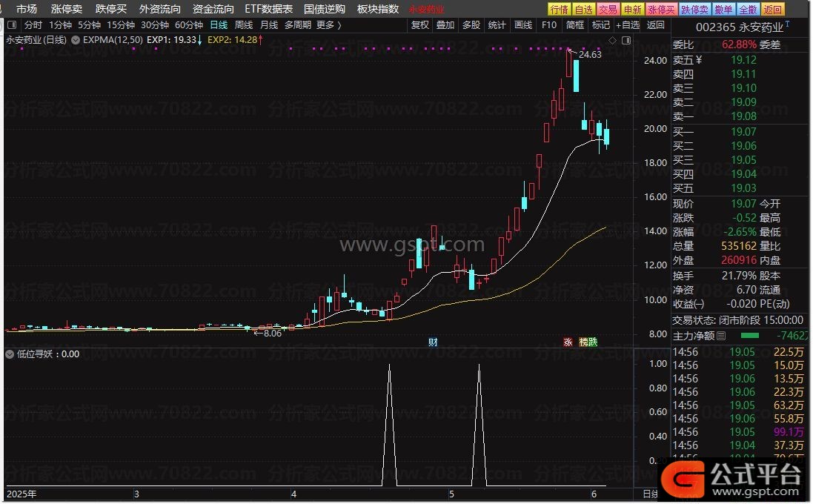Click the 日线 tab at chart bottom

point(650,494)
